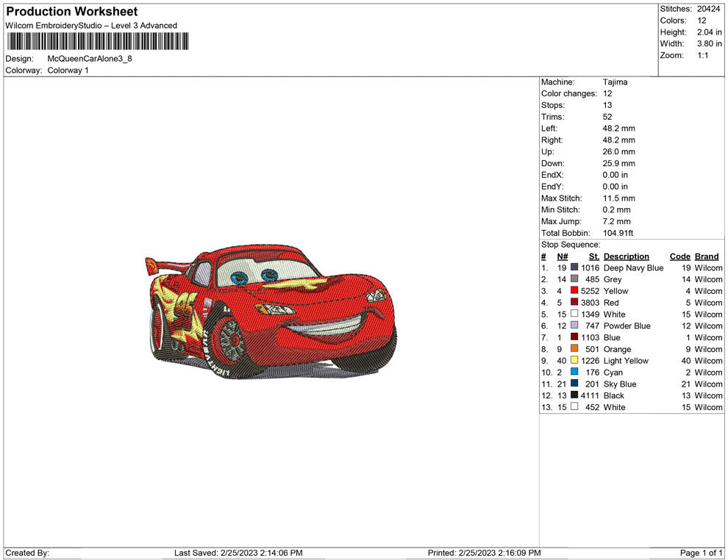Click the Grey color swatch in row 2
728x560 pixels.
coord(574,279)
